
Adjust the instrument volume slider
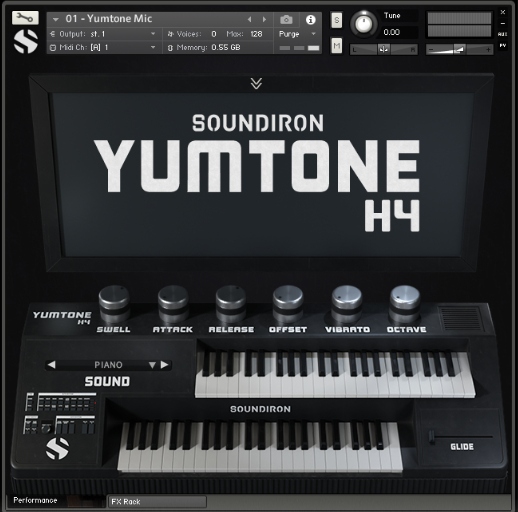click(x=459, y=50)
